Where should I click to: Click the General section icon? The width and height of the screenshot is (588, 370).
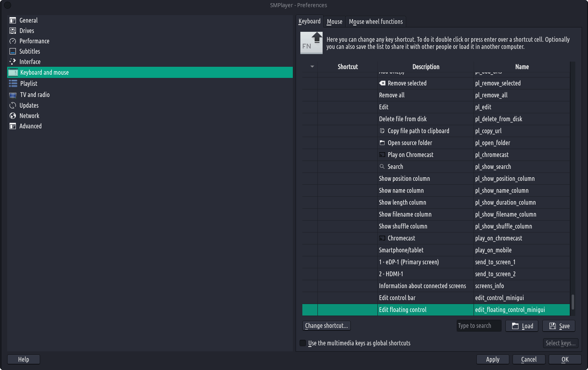point(13,20)
